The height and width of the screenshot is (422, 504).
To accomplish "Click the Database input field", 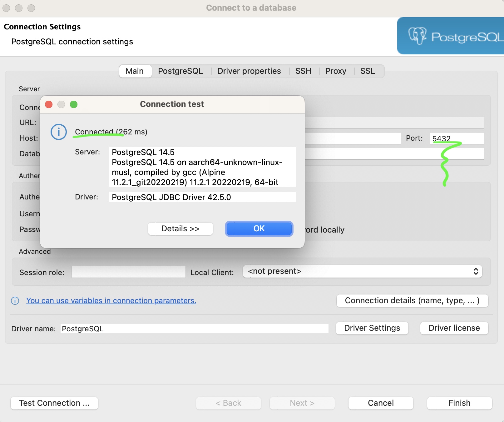I will pos(394,154).
